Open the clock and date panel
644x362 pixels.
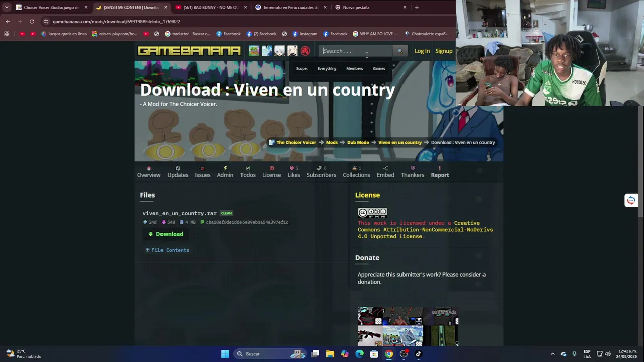click(627, 354)
